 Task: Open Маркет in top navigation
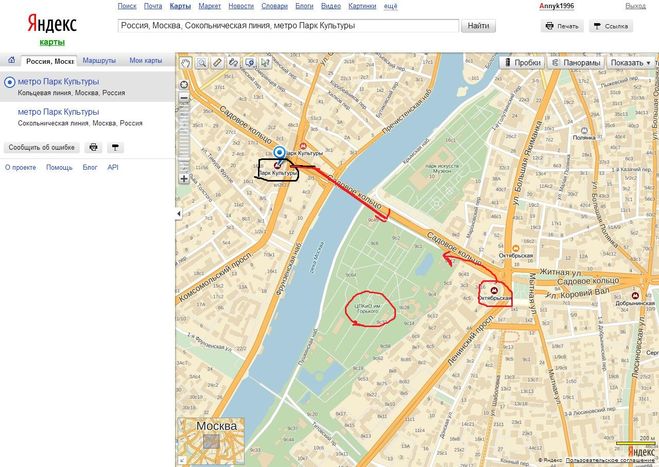[x=210, y=6]
